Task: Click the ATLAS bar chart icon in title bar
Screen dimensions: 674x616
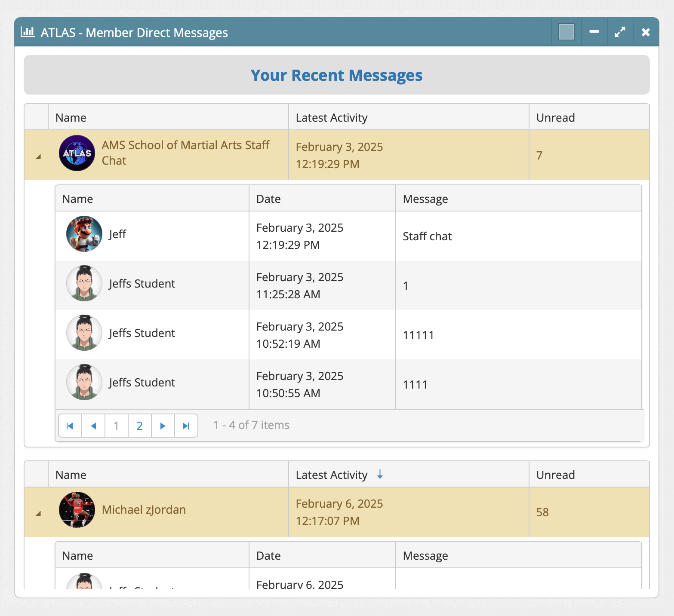Action: pos(28,32)
